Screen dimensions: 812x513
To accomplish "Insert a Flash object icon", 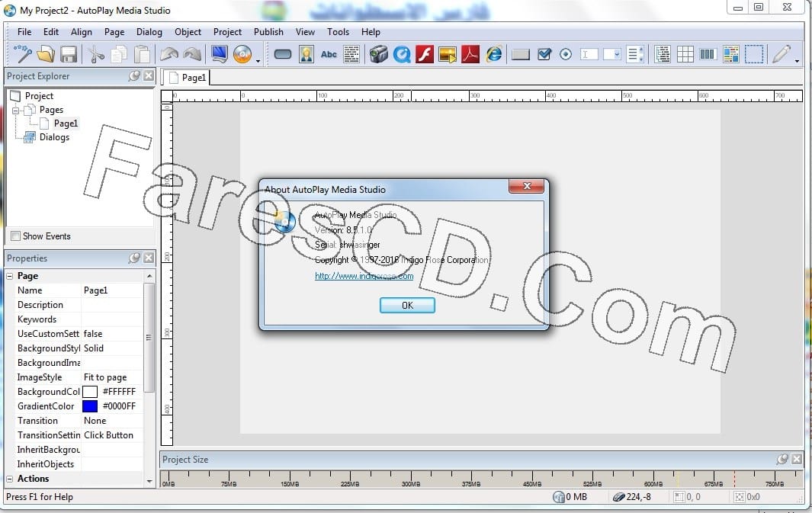I will tap(425, 54).
